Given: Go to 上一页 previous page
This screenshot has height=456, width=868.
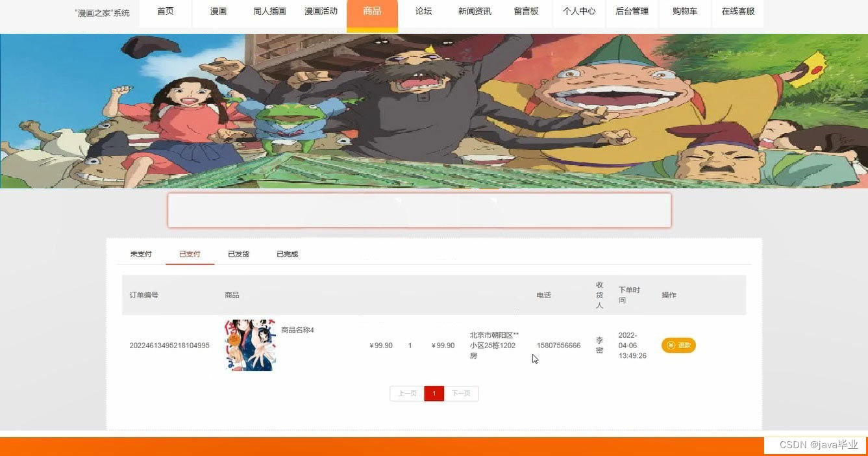Looking at the screenshot, I should click(x=407, y=393).
